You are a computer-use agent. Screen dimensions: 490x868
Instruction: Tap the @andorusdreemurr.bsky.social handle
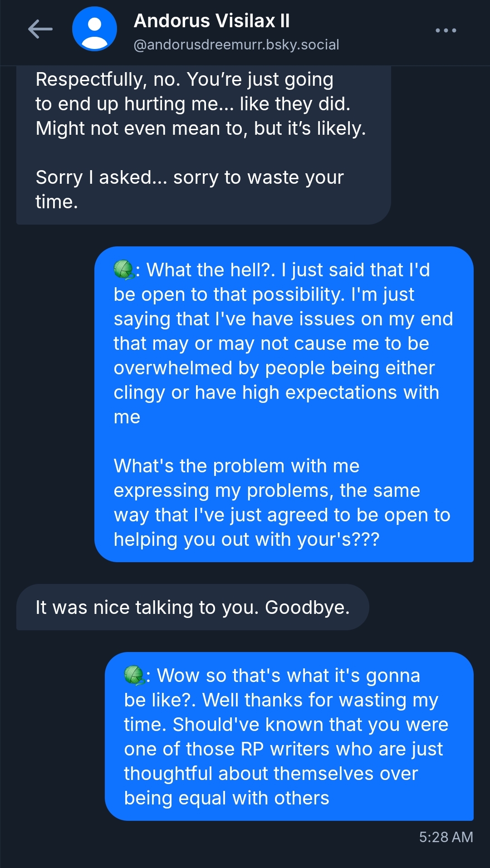point(236,44)
